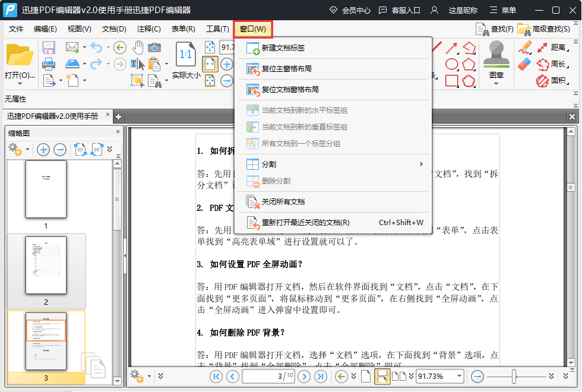Screen dimensions: 582x392
Task: Click the snapshot camera tool icon
Action: (x=154, y=48)
